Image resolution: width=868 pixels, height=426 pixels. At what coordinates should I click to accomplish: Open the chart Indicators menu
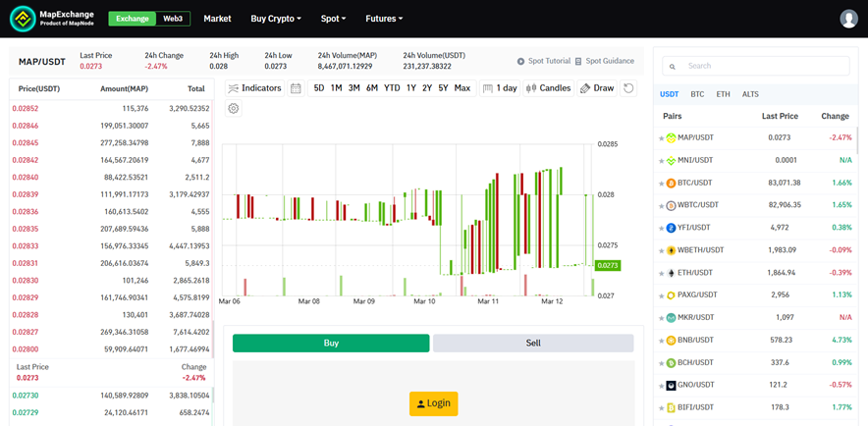(x=254, y=88)
